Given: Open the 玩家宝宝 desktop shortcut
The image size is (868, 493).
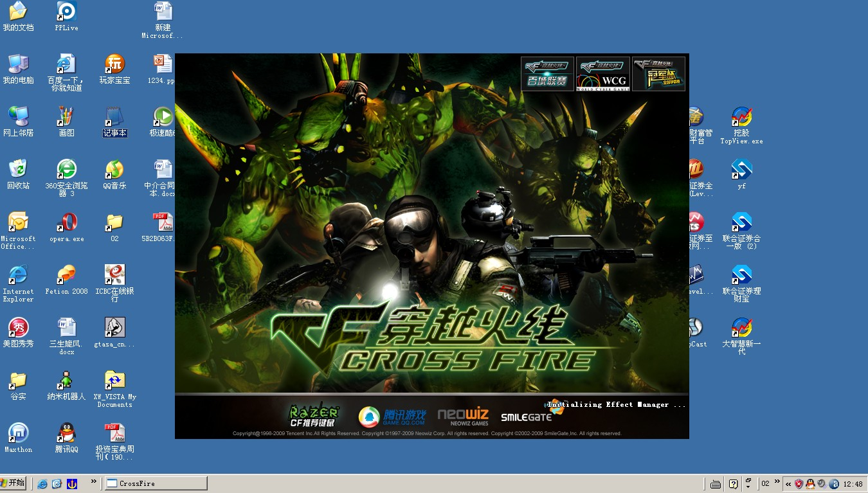Looking at the screenshot, I should click(114, 69).
